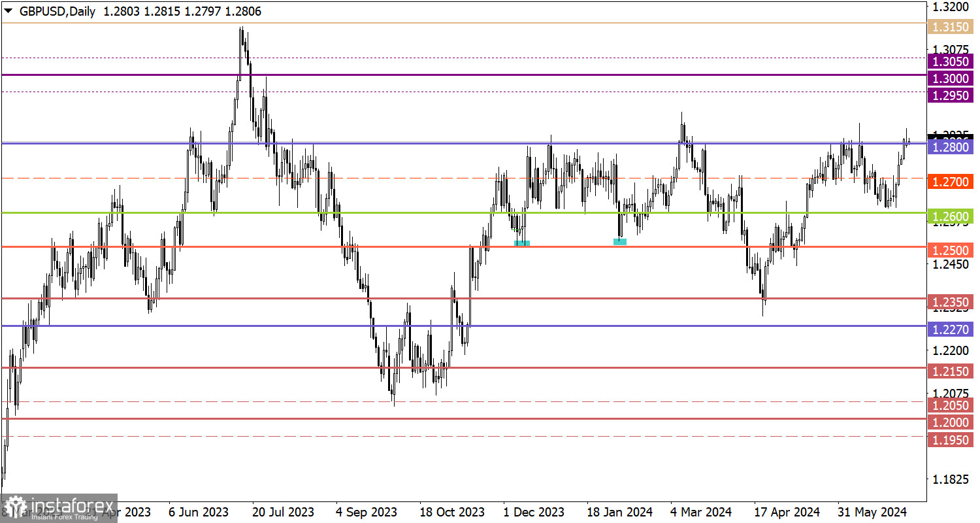Select the 1.2700 orange price label
980x523 pixels.
coord(951,182)
